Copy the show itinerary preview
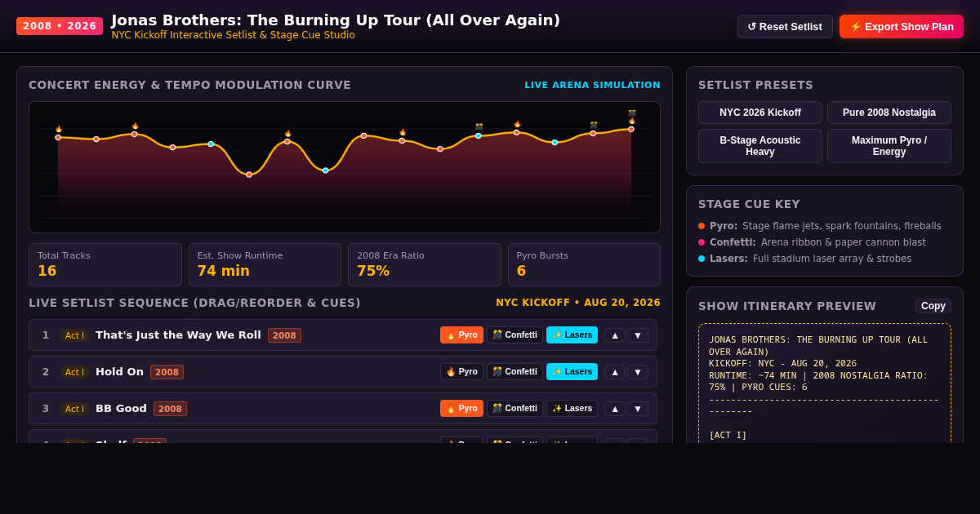 pos(933,306)
